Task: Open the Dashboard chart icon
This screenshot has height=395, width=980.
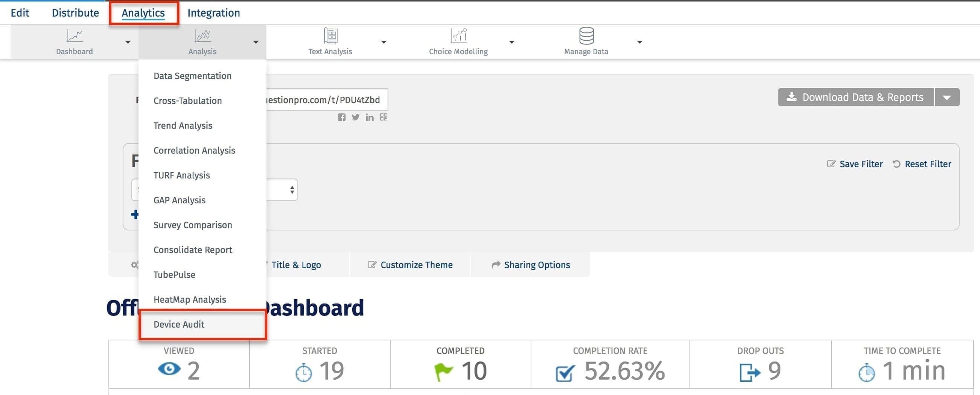Action: (x=75, y=36)
